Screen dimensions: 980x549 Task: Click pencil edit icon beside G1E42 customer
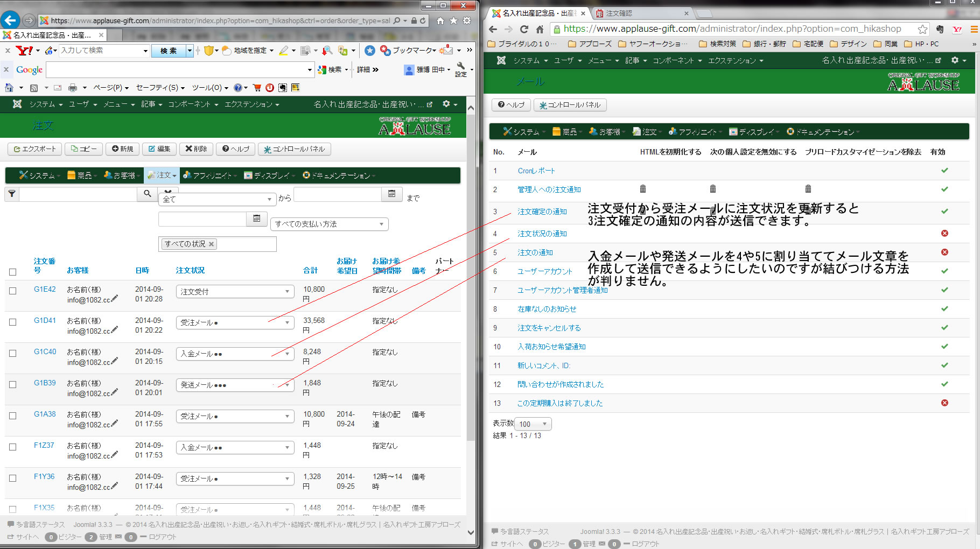pos(114,299)
